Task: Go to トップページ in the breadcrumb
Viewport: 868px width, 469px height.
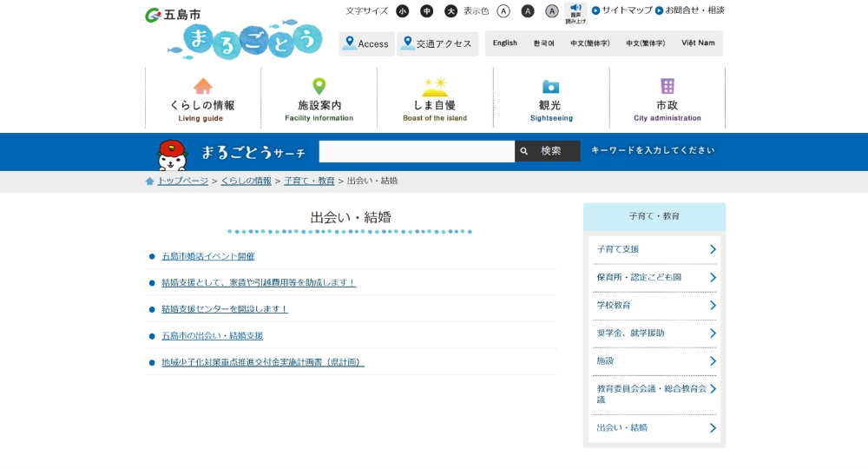Action: [182, 181]
